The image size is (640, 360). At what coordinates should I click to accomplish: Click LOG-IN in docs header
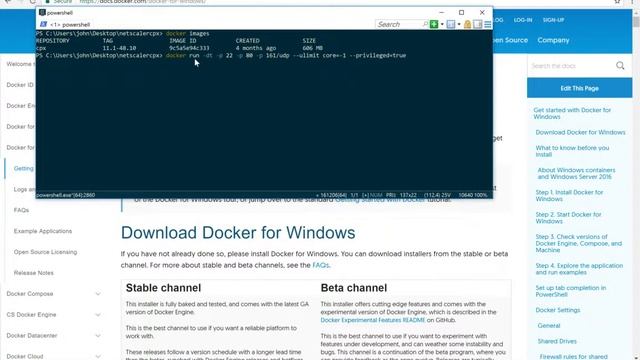(522, 20)
